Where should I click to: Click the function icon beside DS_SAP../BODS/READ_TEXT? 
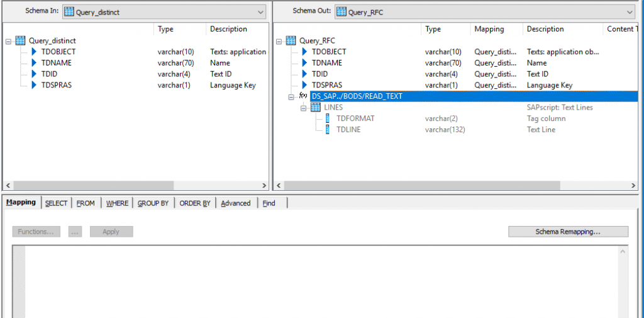tap(303, 96)
